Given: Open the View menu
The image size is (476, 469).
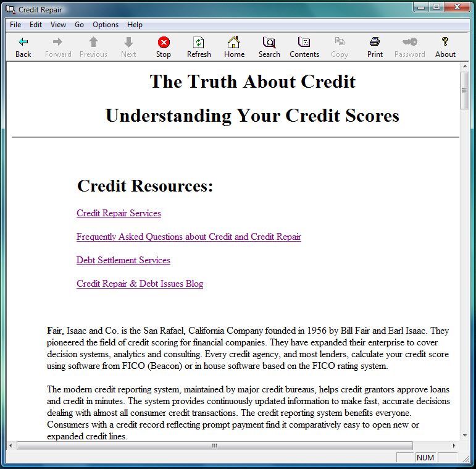Looking at the screenshot, I should pos(58,25).
